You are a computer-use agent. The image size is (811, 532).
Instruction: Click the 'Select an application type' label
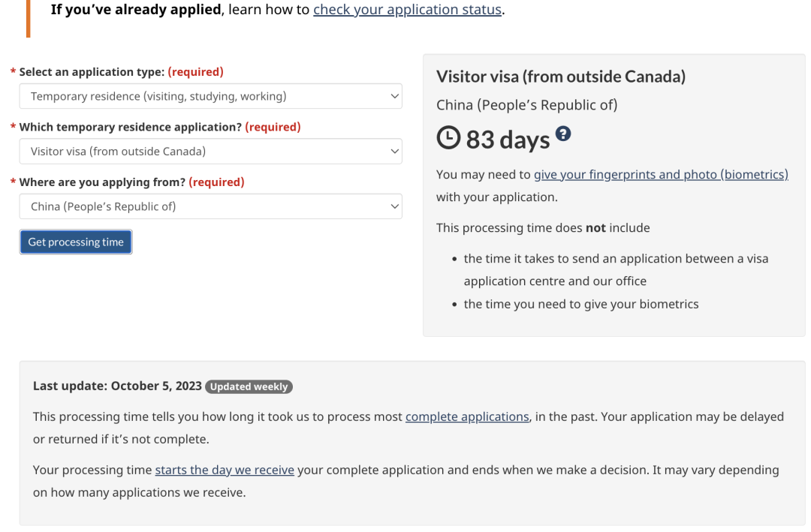point(92,72)
